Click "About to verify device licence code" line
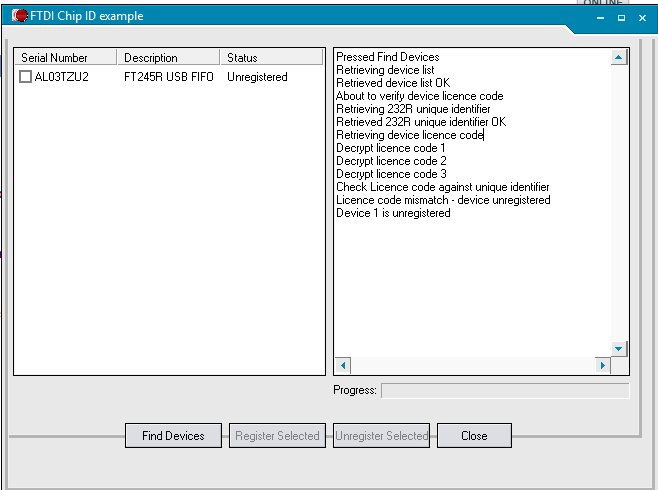Image resolution: width=658 pixels, height=490 pixels. pos(420,96)
